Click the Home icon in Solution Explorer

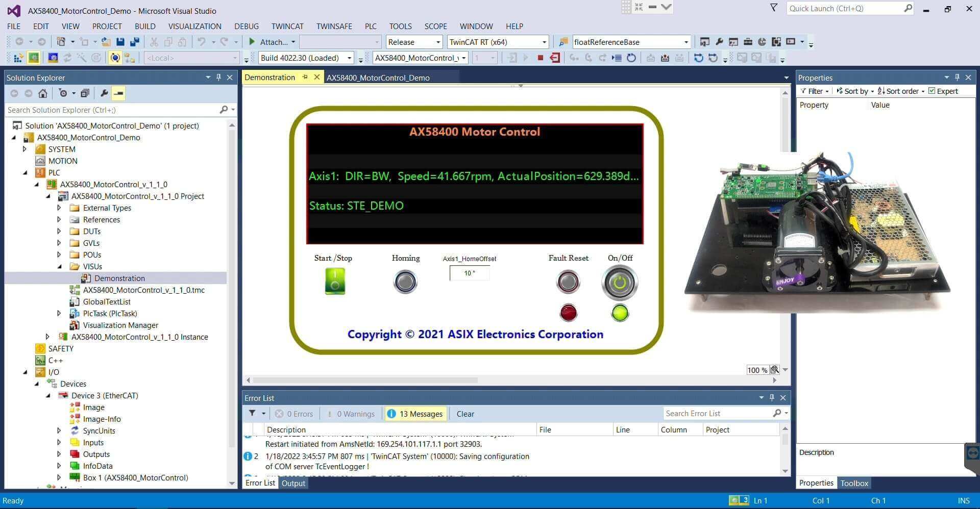(43, 93)
